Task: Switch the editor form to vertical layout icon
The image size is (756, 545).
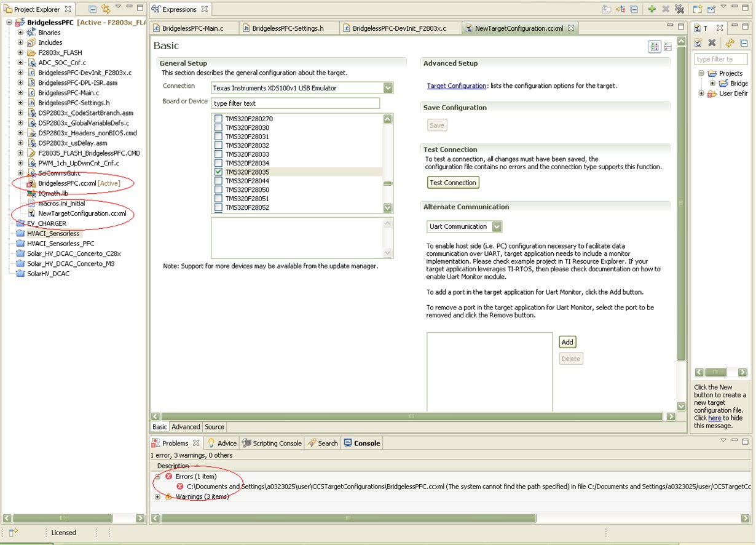Action: 667,47
